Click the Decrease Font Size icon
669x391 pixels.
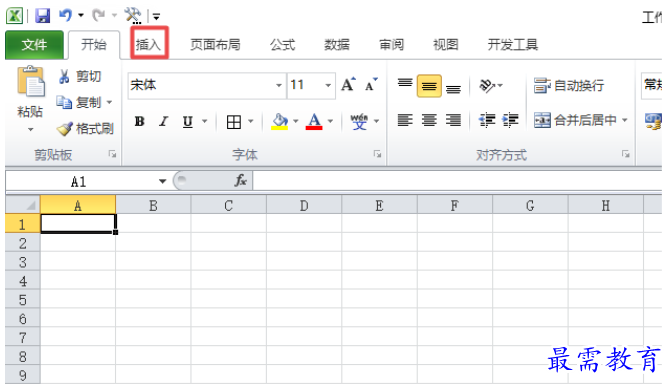371,85
